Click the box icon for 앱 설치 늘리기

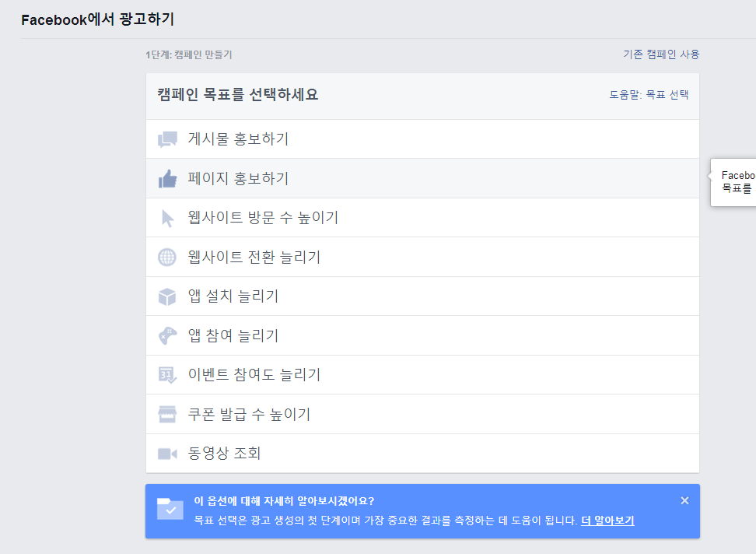167,296
